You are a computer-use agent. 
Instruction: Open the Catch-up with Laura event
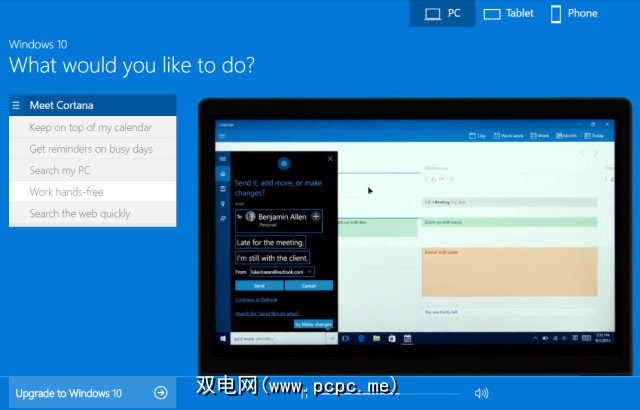[509, 222]
